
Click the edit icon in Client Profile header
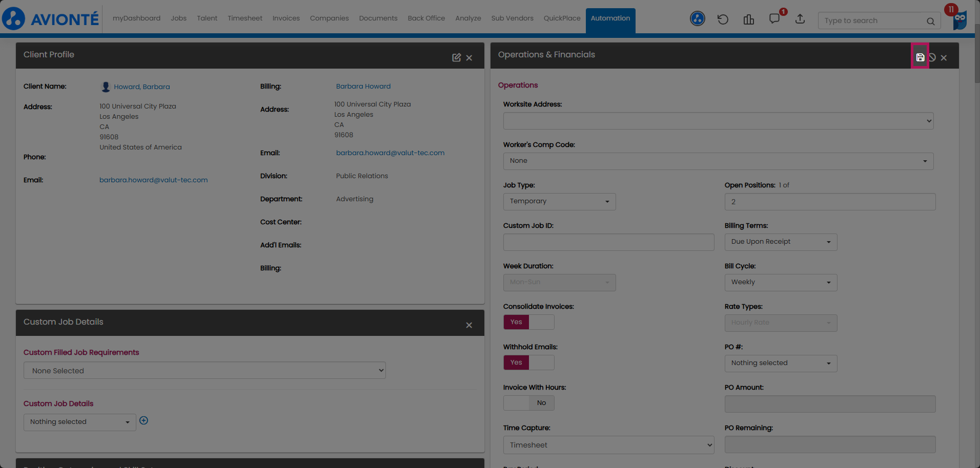click(x=456, y=58)
